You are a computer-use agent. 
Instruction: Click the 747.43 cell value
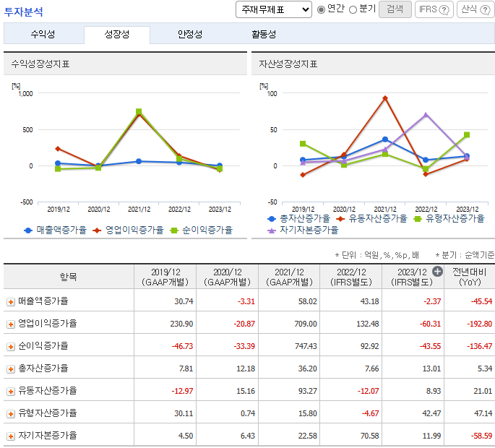(306, 346)
